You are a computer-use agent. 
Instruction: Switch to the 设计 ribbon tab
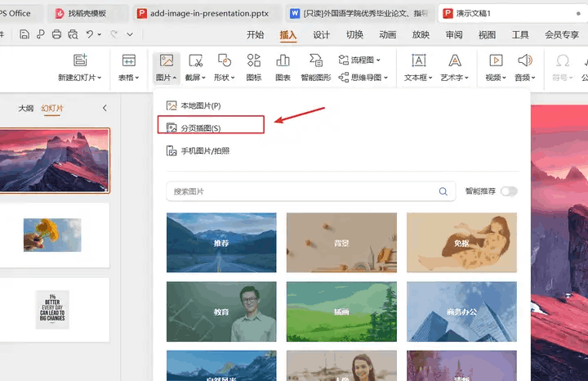pyautogui.click(x=322, y=35)
